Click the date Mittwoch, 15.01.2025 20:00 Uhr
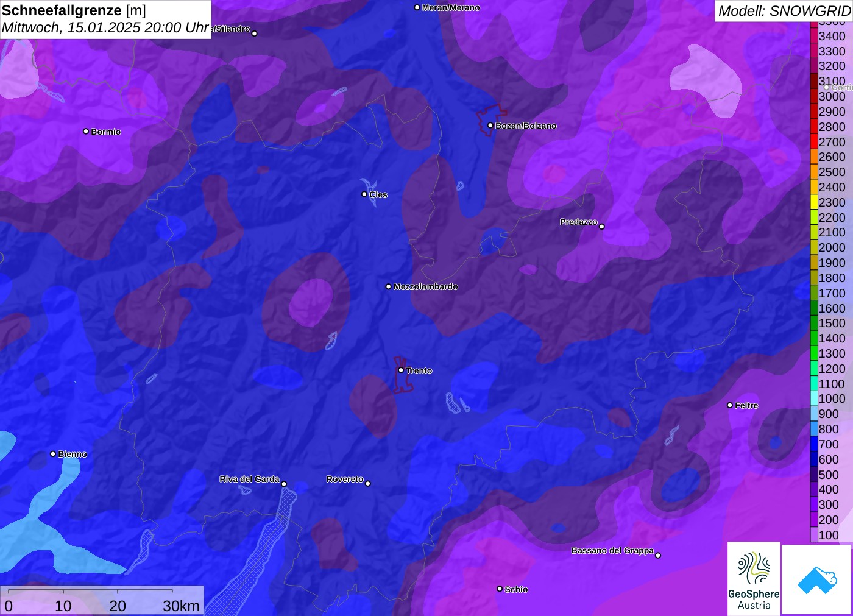 105,27
